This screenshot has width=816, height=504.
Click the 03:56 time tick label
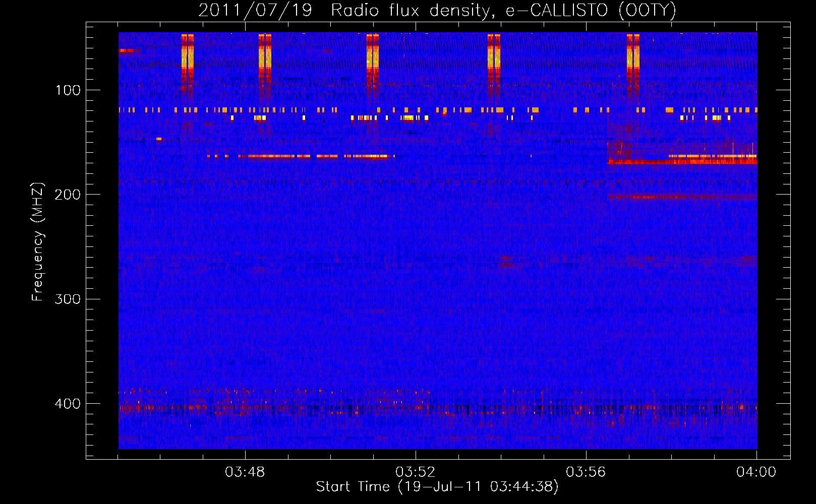[x=586, y=472]
